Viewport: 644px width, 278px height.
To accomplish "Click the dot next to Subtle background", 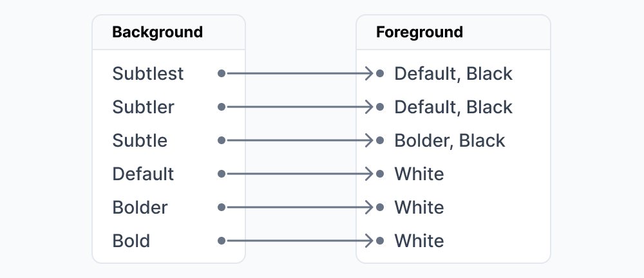I will pos(222,140).
